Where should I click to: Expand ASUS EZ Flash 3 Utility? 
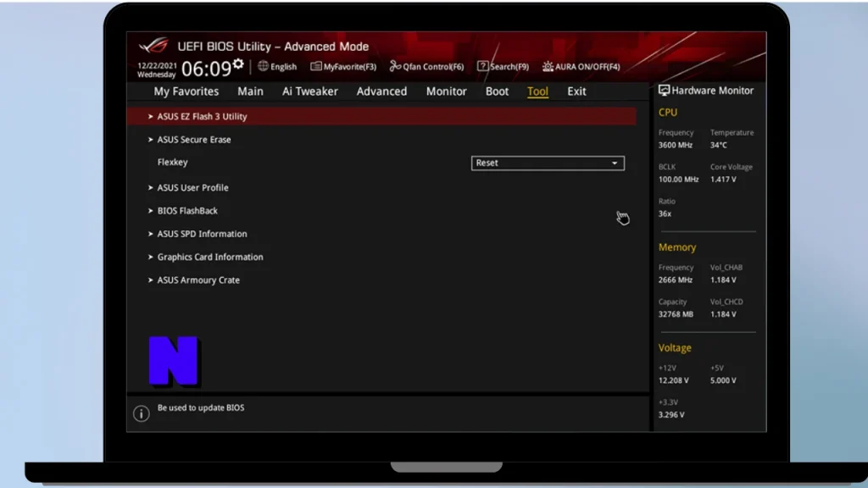coord(381,116)
